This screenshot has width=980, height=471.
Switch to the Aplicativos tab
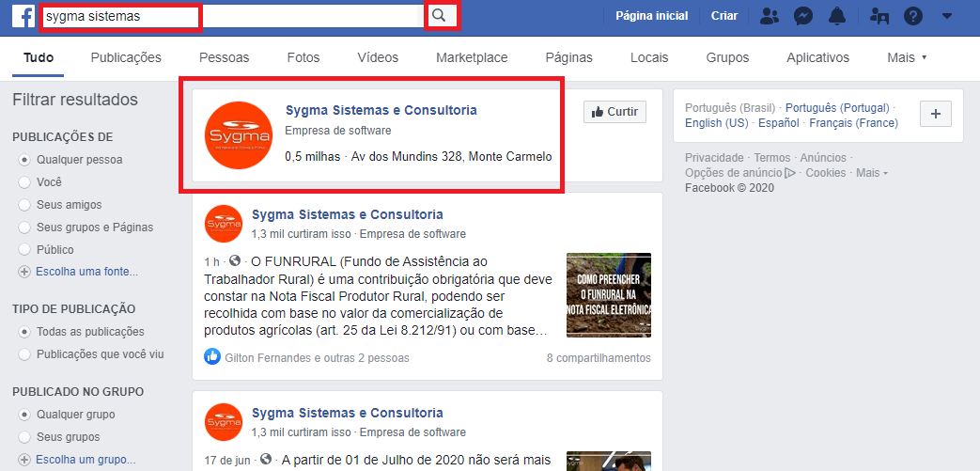(818, 57)
